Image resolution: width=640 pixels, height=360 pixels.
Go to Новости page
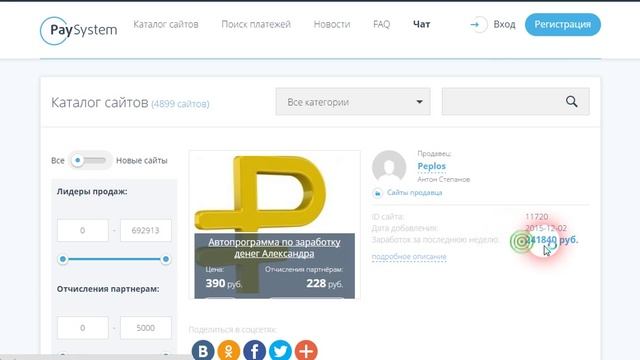pos(332,24)
